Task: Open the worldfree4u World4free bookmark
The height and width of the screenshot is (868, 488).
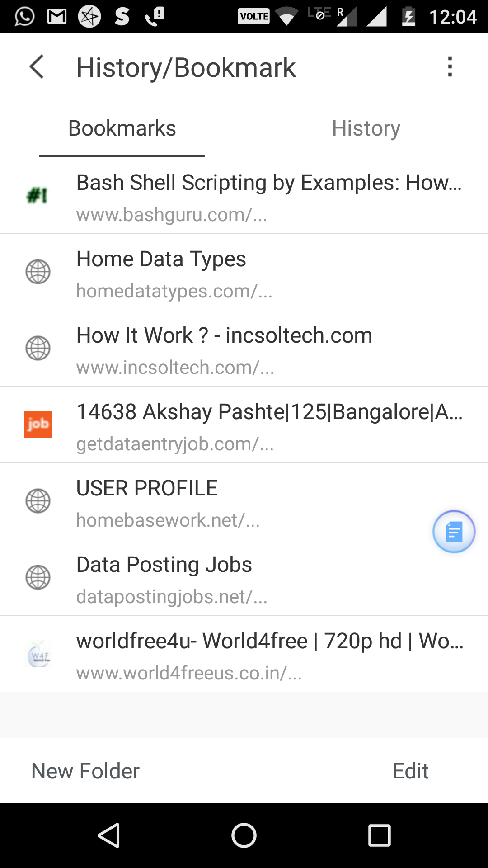Action: (x=269, y=654)
